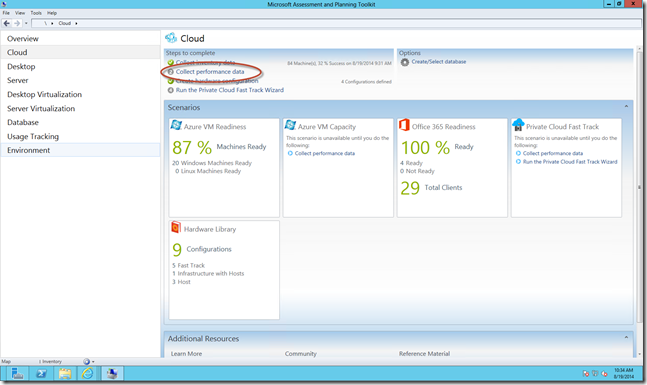Click the breadcrumb arrow after Cloud

tap(76, 24)
